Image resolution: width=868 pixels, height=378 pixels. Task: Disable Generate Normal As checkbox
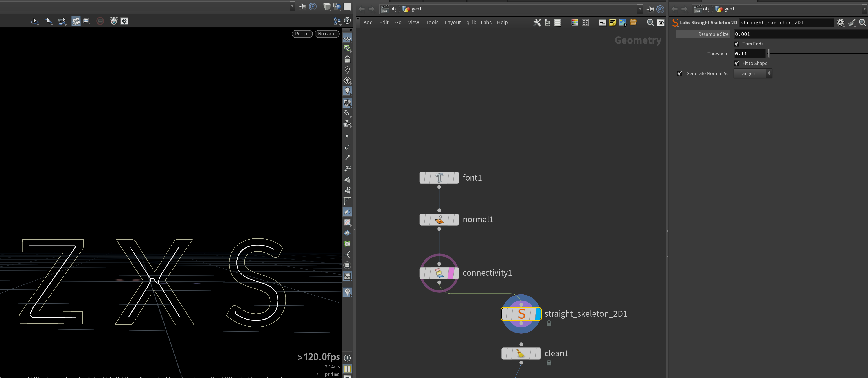click(680, 73)
